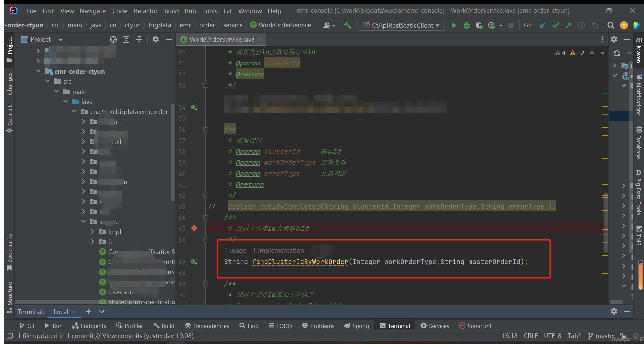This screenshot has width=644, height=344.
Task: Open the Dependencies tool window
Action: pos(207,326)
